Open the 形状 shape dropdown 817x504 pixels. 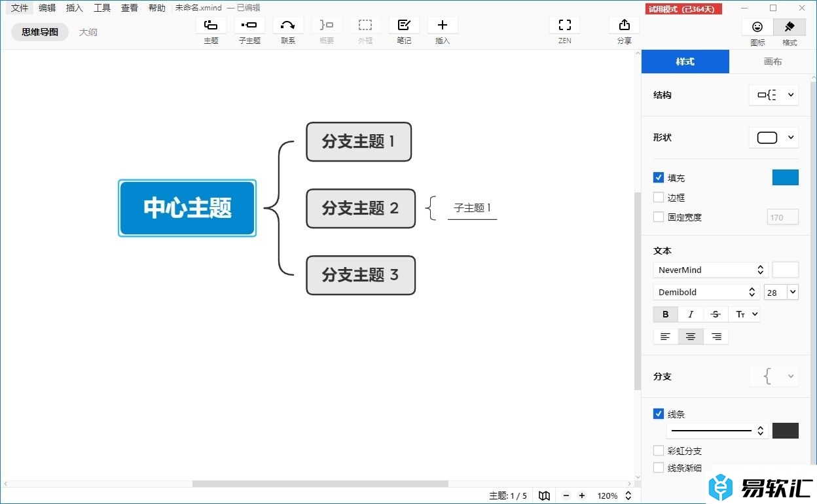pos(774,137)
